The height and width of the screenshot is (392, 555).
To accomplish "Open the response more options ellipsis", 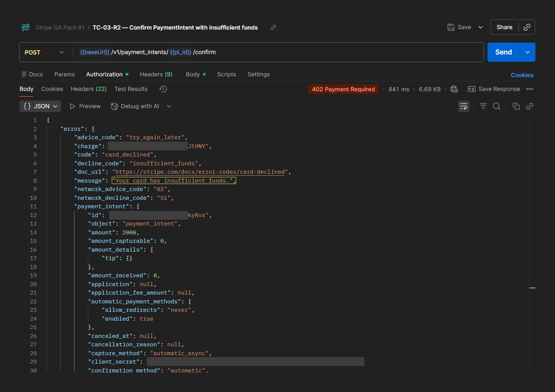I will [x=530, y=89].
